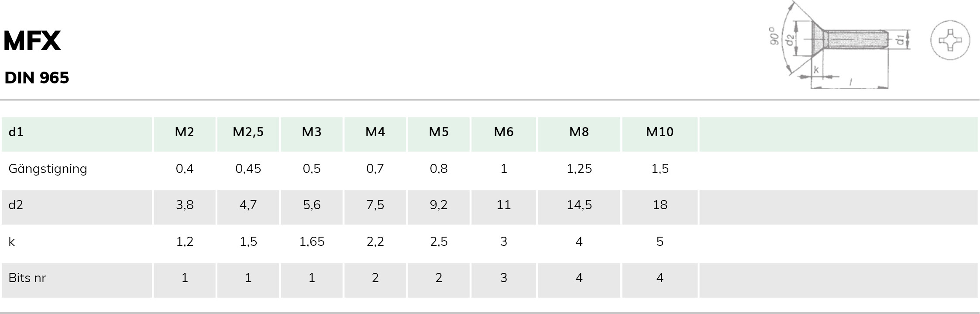Screen dimensions: 980x314
Task: Select the Gängstigning row label
Action: tap(48, 169)
